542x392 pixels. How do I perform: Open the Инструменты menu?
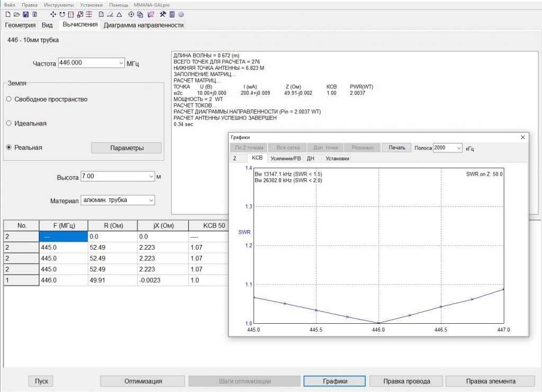(x=59, y=4)
